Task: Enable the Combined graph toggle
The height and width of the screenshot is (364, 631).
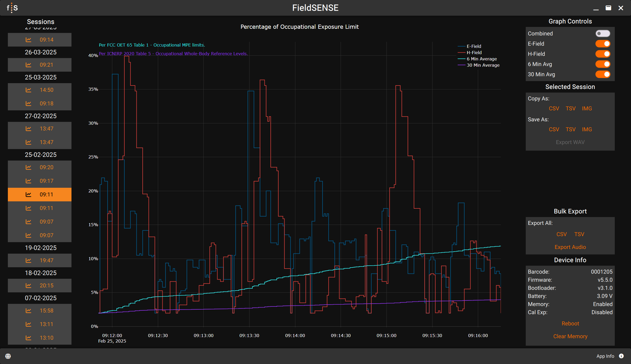Action: click(602, 33)
